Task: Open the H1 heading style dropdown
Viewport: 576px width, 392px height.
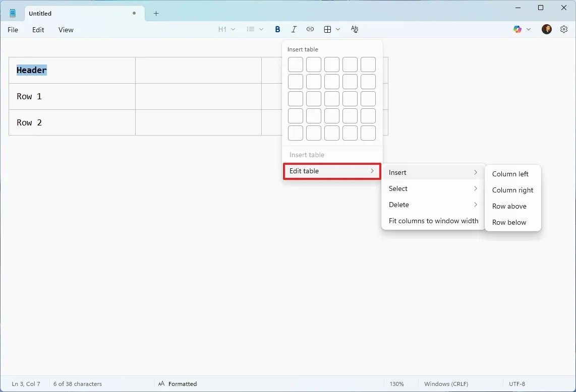Action: coord(226,29)
